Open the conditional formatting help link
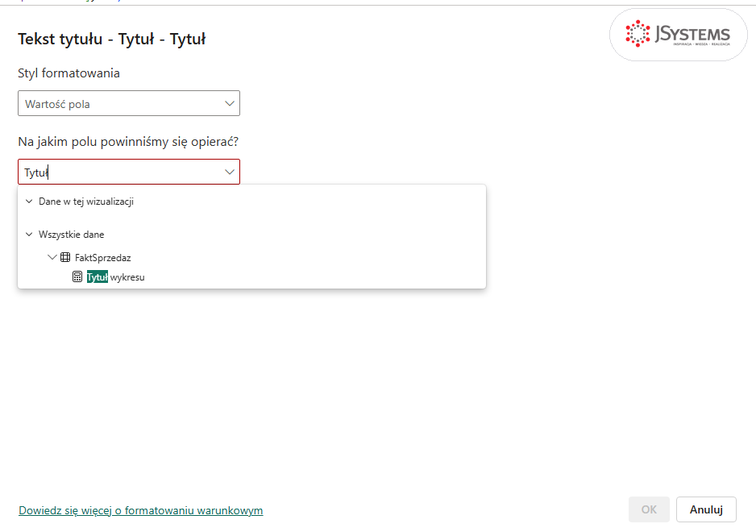The image size is (756, 532). coord(141,510)
